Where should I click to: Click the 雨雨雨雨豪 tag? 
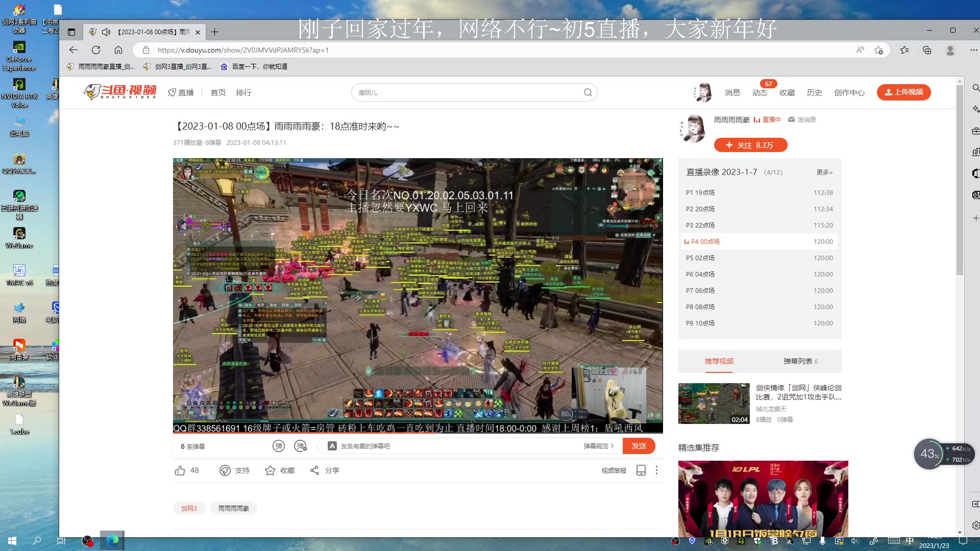[234, 508]
